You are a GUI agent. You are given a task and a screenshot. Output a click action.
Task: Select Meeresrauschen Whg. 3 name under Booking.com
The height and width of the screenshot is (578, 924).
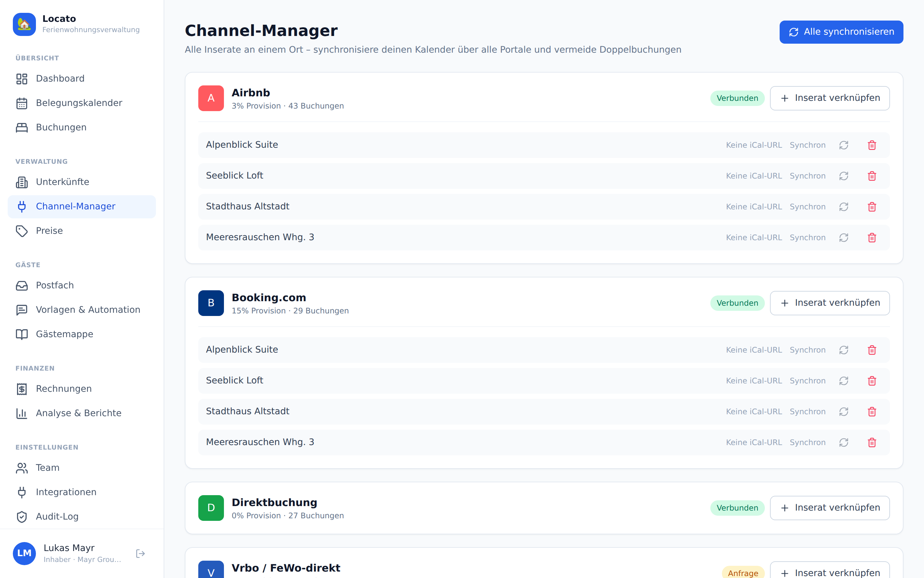[x=260, y=442]
